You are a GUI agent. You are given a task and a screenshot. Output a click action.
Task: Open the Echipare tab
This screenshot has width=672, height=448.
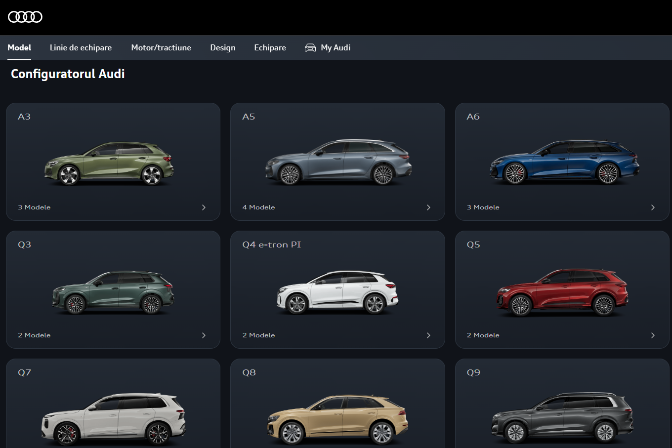click(270, 48)
